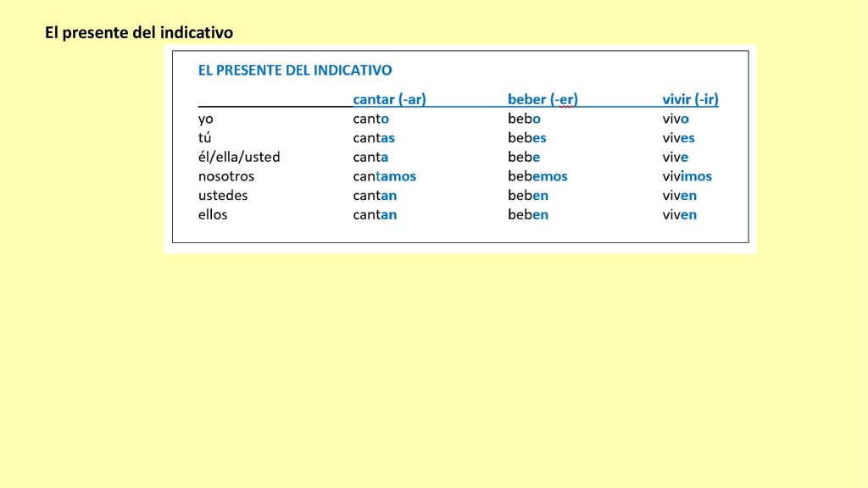The height and width of the screenshot is (488, 868).
Task: Click the verb form 'canta'
Action: point(371,157)
